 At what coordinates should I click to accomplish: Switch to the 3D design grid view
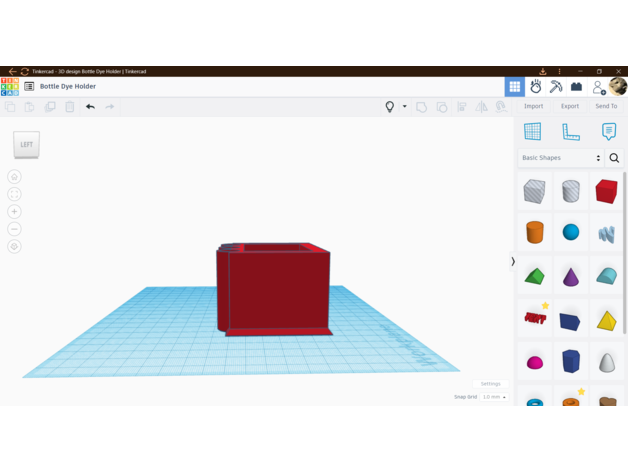(x=515, y=87)
